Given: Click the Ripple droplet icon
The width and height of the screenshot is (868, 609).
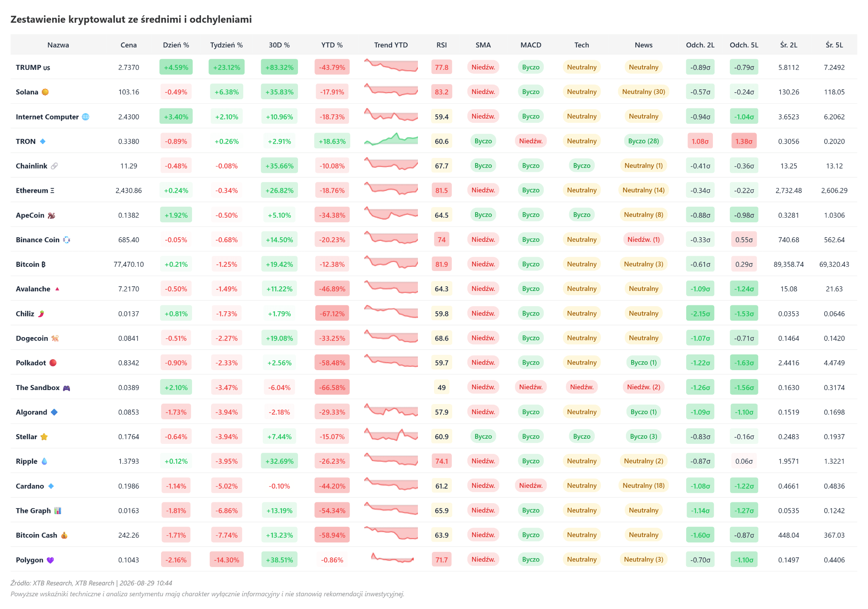Looking at the screenshot, I should coord(45,461).
